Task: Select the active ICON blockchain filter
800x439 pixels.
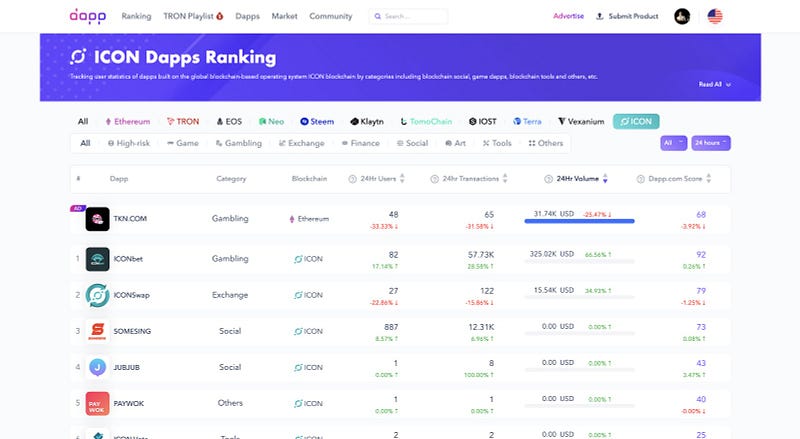Action: pos(636,121)
